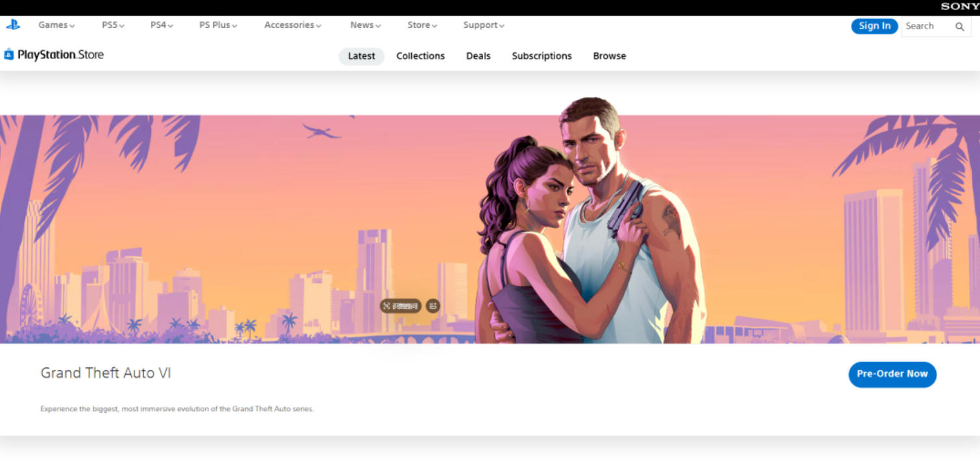This screenshot has width=980, height=468.
Task: Click the Sign In button
Action: click(874, 26)
